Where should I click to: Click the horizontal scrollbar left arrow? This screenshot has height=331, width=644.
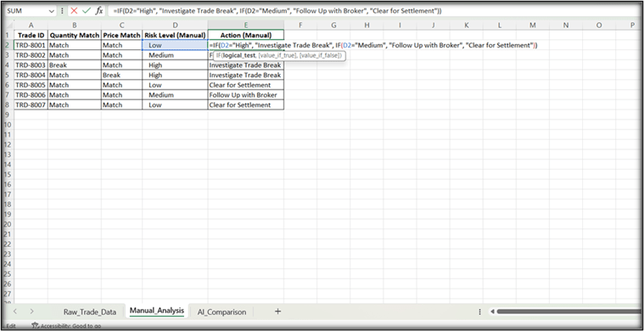[x=492, y=311]
